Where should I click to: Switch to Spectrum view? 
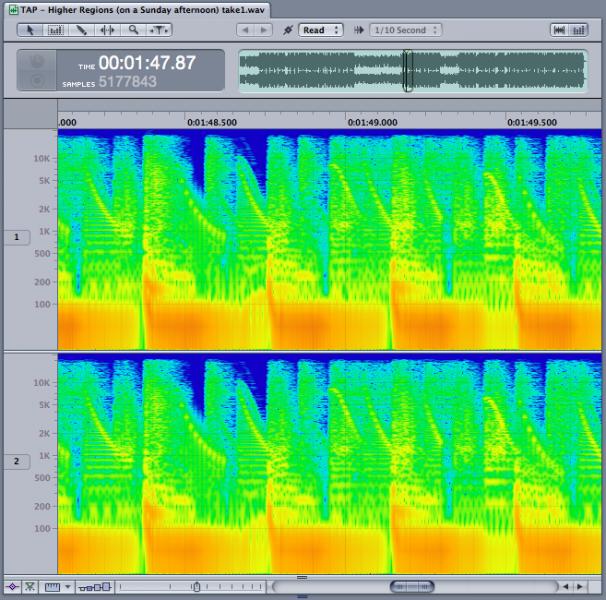(x=579, y=30)
